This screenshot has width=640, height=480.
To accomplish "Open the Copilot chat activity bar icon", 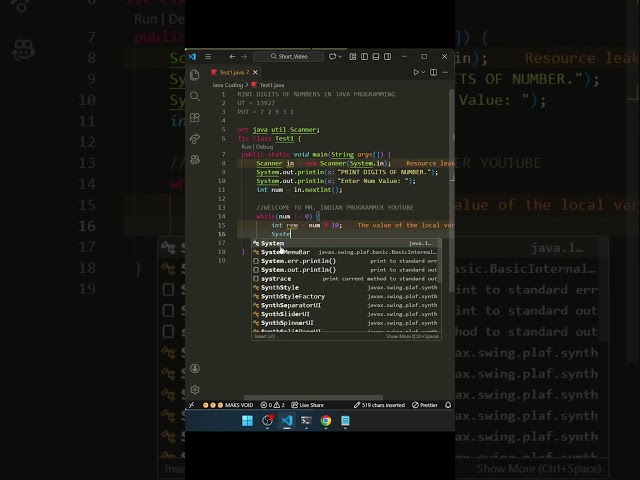I will pos(195,160).
